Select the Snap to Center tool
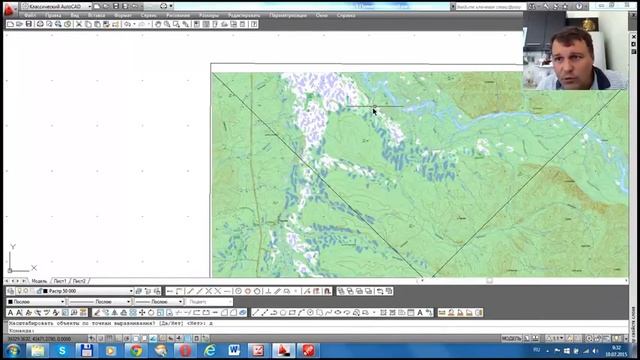This screenshot has height=360, width=640. click(x=238, y=291)
